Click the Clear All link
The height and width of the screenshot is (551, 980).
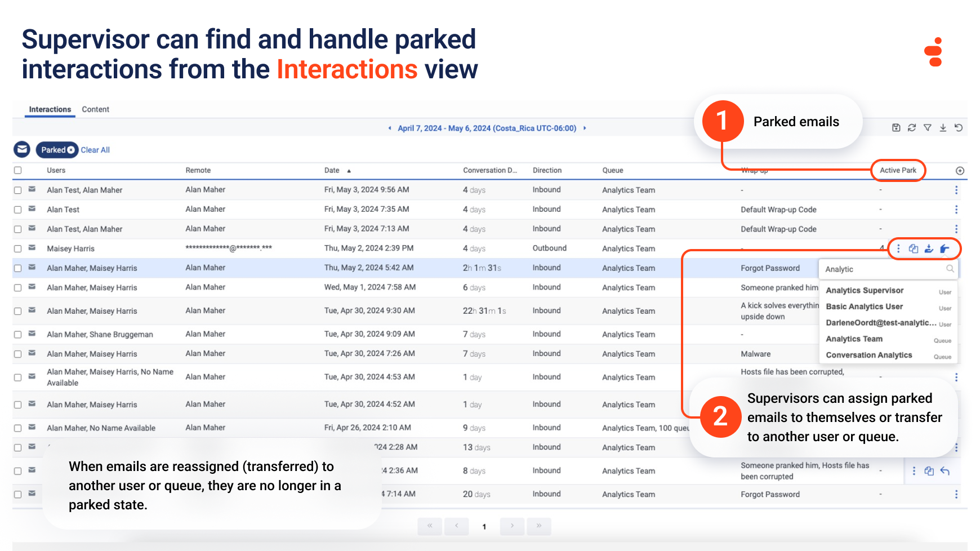(x=95, y=150)
